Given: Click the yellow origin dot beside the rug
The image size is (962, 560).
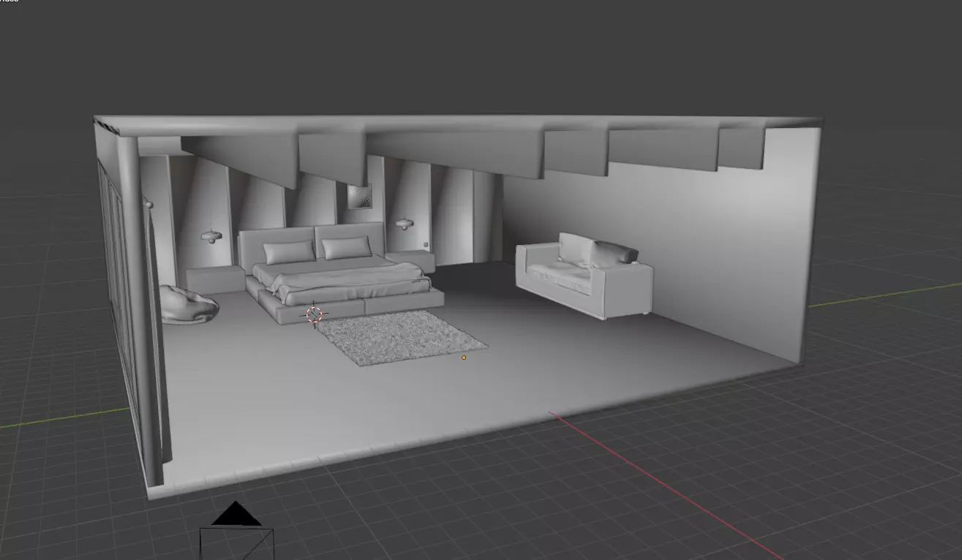Looking at the screenshot, I should point(464,357).
